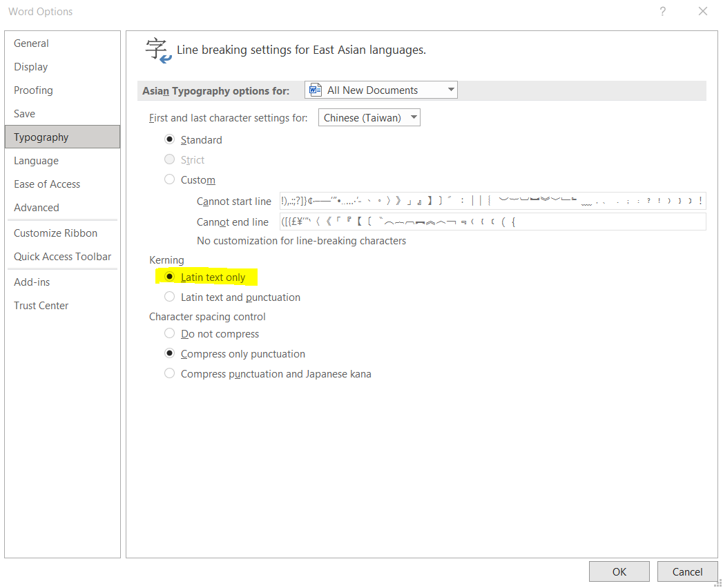Click the Cannot start line field
The height and width of the screenshot is (588, 723).
(492, 202)
